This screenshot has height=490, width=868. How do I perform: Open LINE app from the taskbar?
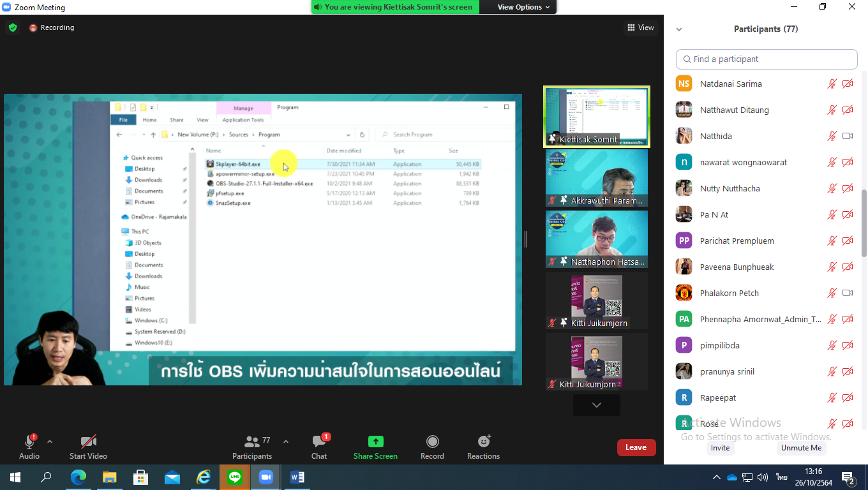pos(234,477)
